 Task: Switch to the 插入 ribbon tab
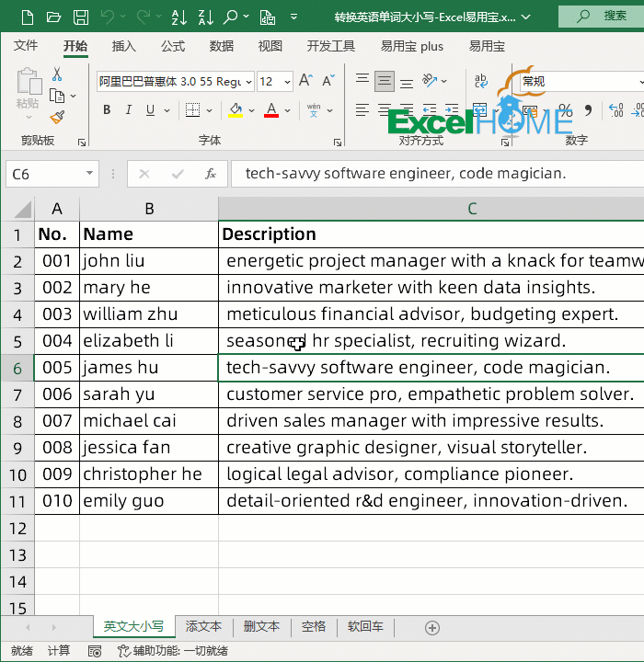click(123, 46)
